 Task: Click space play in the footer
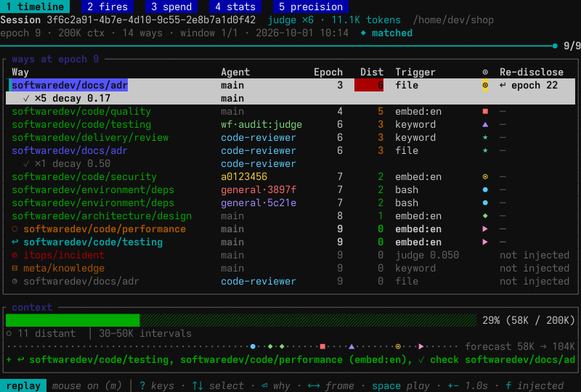coord(401,385)
